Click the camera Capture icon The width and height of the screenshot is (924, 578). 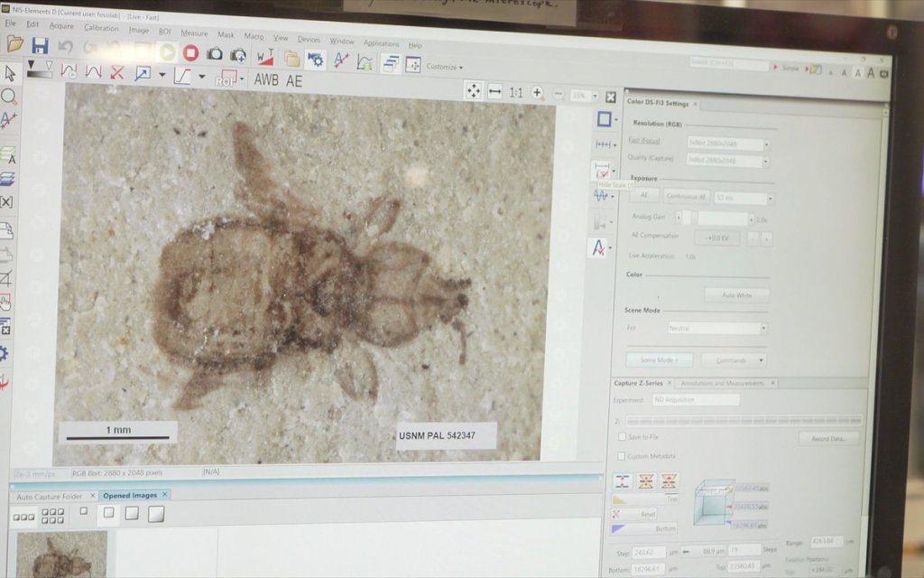coord(215,54)
